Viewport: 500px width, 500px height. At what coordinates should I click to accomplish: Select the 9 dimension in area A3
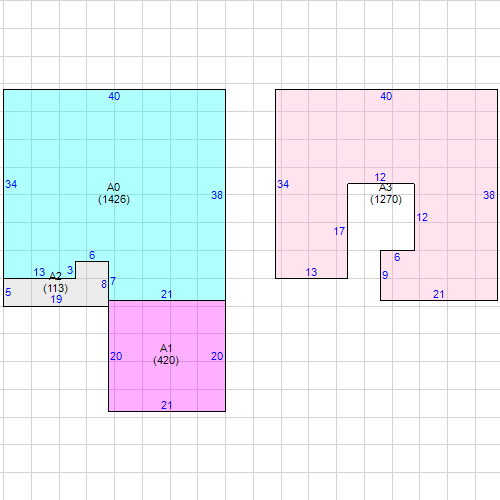pyautogui.click(x=385, y=275)
